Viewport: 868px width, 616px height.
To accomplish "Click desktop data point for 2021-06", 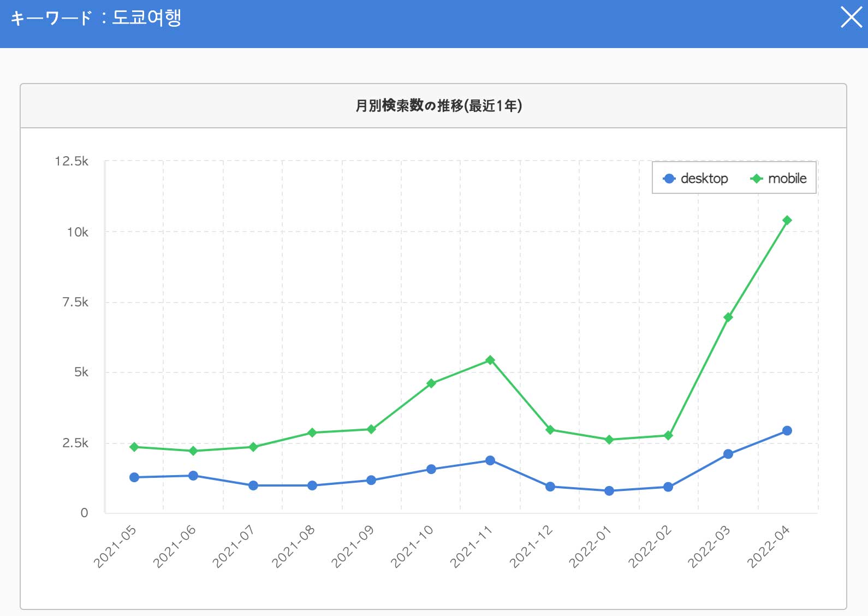I will click(193, 476).
